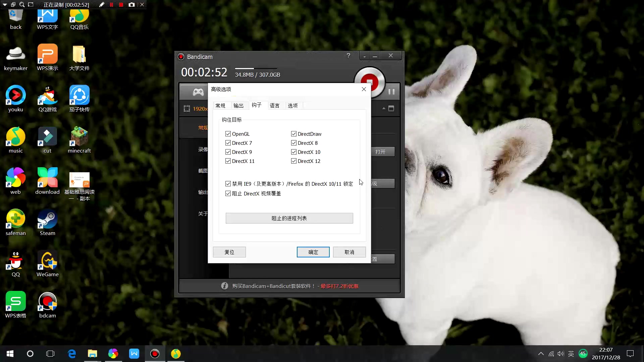Select the 茄子快传 desktop icon

click(79, 99)
